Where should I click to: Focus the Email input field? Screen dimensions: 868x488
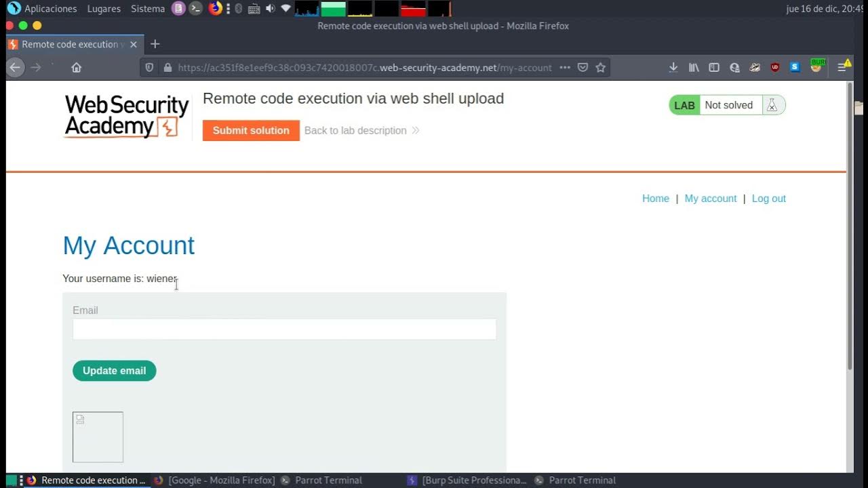click(x=285, y=329)
